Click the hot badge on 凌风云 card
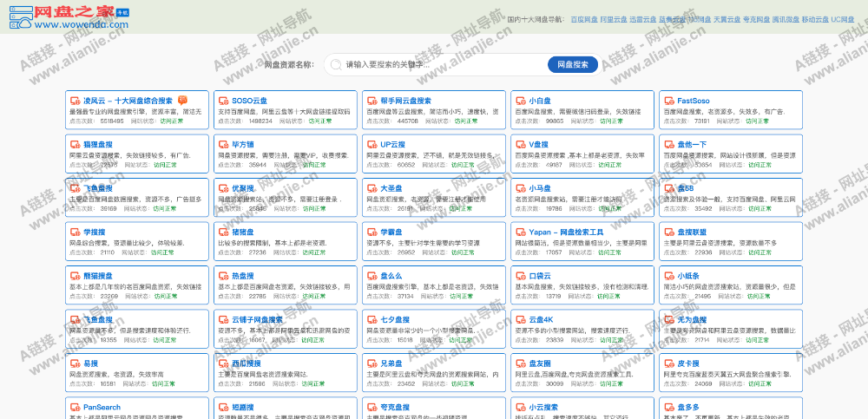This screenshot has height=419, width=868. point(182,100)
